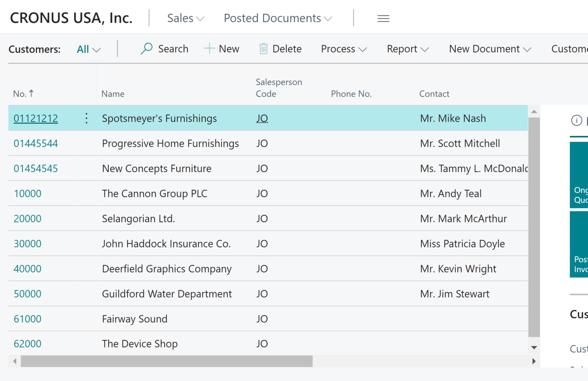Click the Search magnifier icon
This screenshot has height=381, width=588.
point(146,49)
